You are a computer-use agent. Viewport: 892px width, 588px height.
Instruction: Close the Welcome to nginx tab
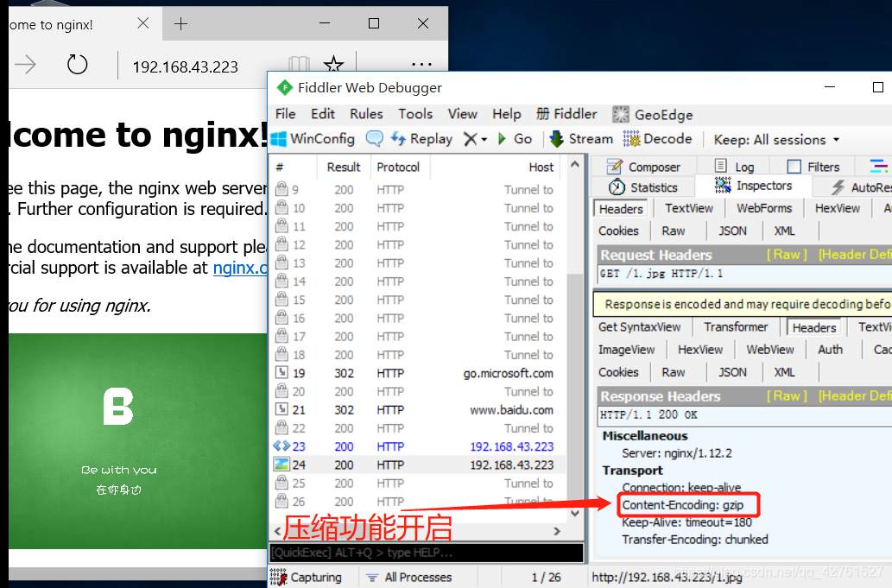click(x=143, y=22)
